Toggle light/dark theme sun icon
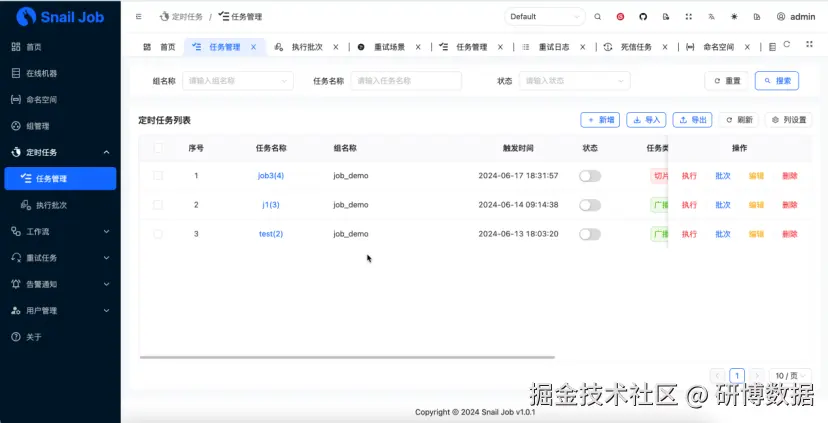This screenshot has width=829, height=423. 734,17
